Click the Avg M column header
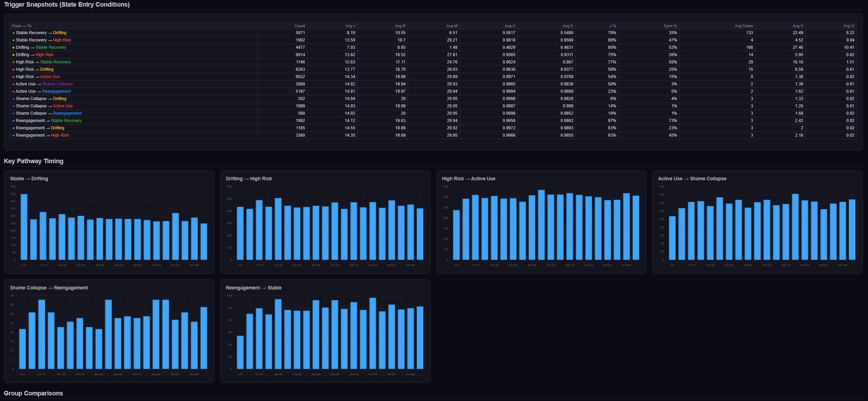This screenshot has height=401, width=868. (x=452, y=26)
